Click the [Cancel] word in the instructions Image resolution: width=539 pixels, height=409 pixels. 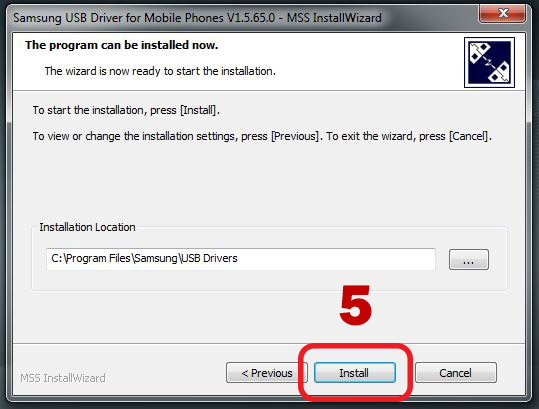pyautogui.click(x=469, y=136)
